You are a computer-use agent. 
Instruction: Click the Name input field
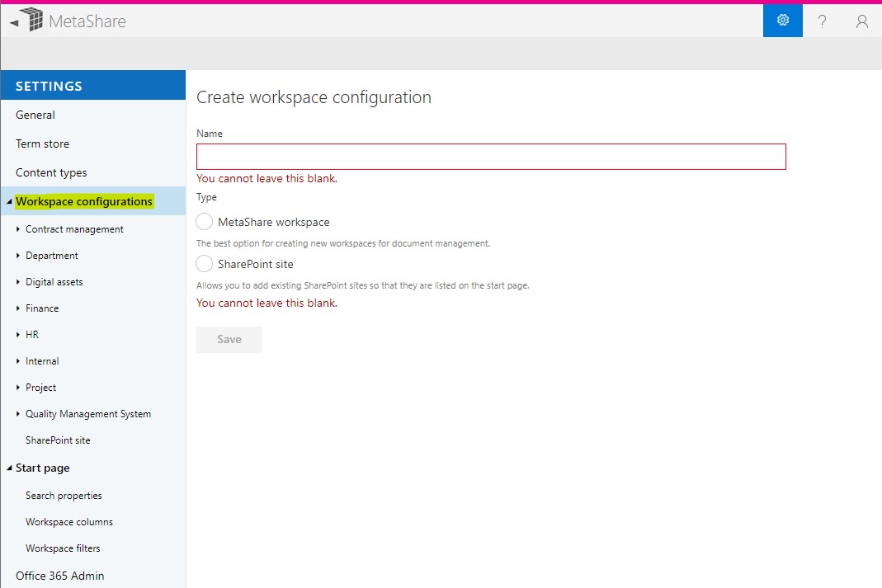point(491,157)
